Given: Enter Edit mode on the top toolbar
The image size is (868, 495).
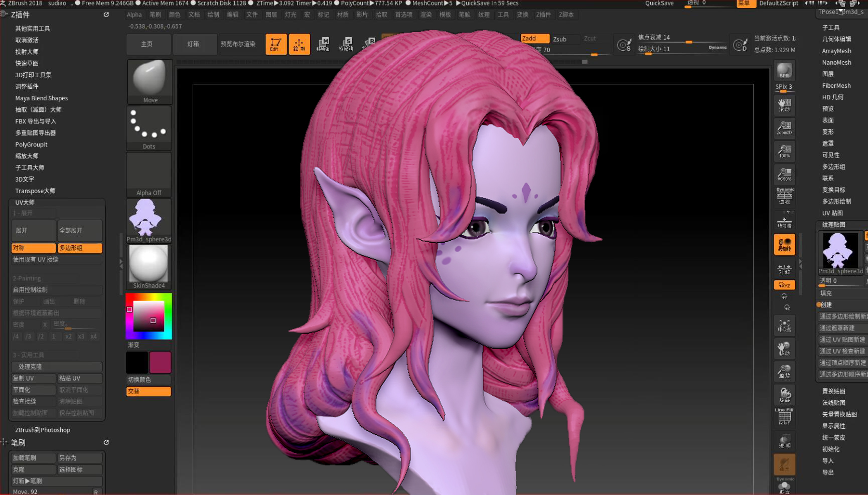Looking at the screenshot, I should tap(275, 44).
